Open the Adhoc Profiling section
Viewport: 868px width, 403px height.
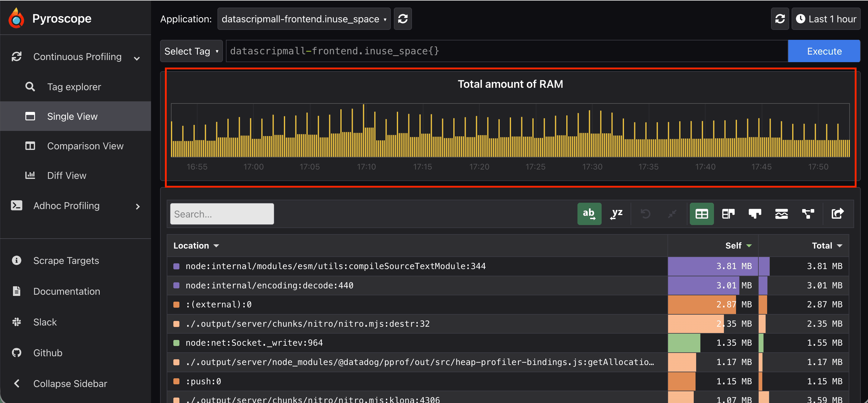pos(66,206)
